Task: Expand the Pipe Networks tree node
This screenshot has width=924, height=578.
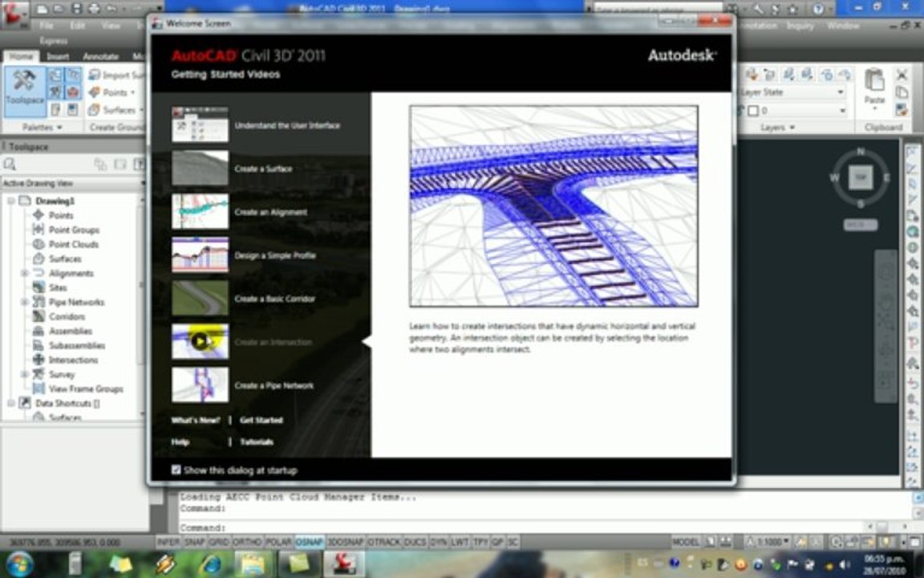Action: click(x=24, y=302)
